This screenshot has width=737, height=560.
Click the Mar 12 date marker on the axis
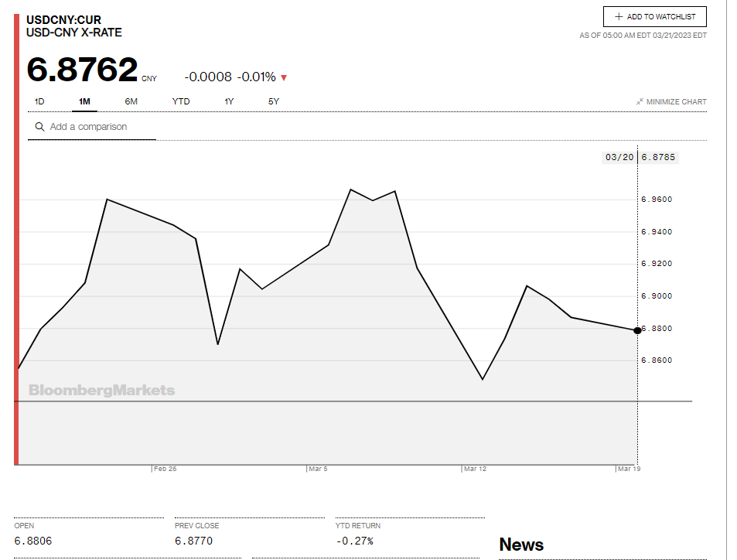point(474,469)
